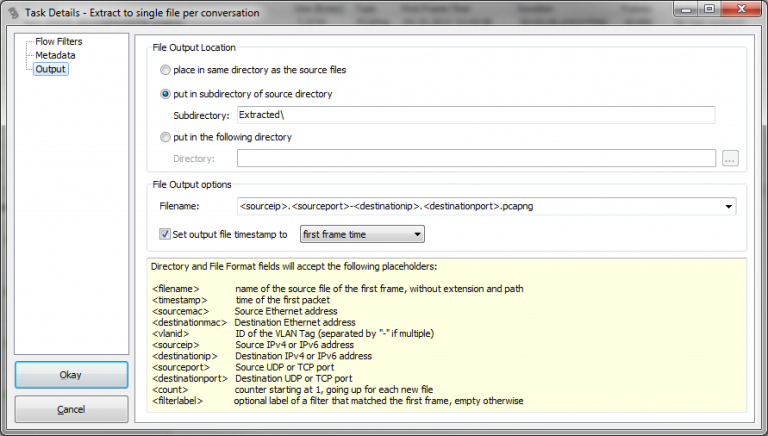Maximize the Task Details window
This screenshot has height=436, width=768.
tap(708, 11)
